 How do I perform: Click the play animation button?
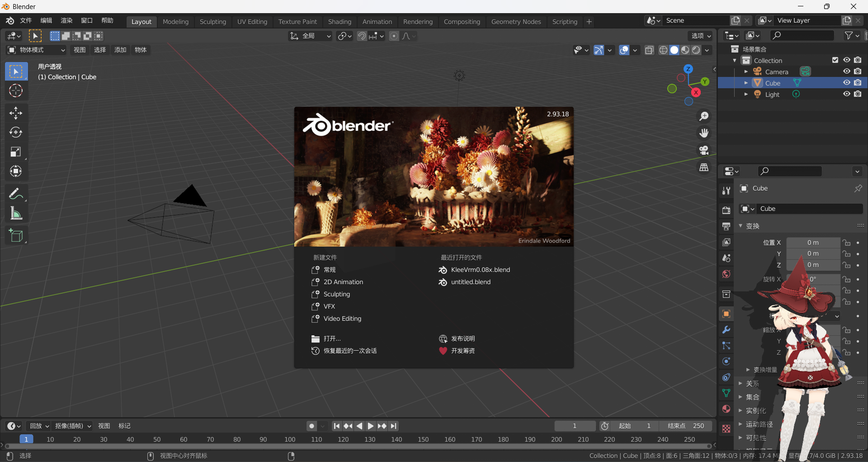pos(370,426)
